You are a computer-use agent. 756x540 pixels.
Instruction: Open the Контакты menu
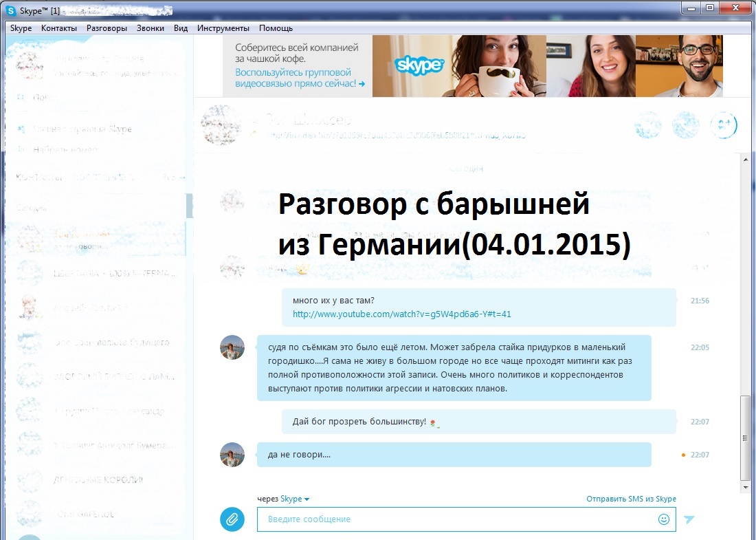point(59,28)
